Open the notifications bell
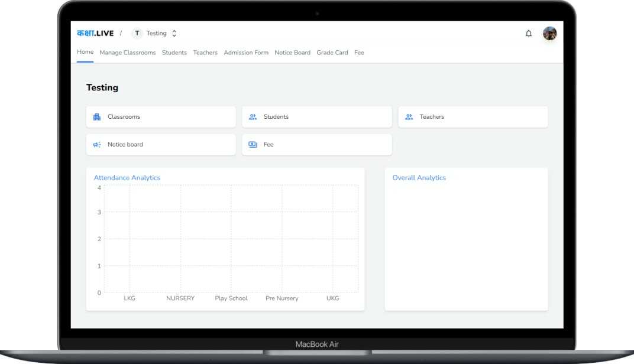 [529, 33]
